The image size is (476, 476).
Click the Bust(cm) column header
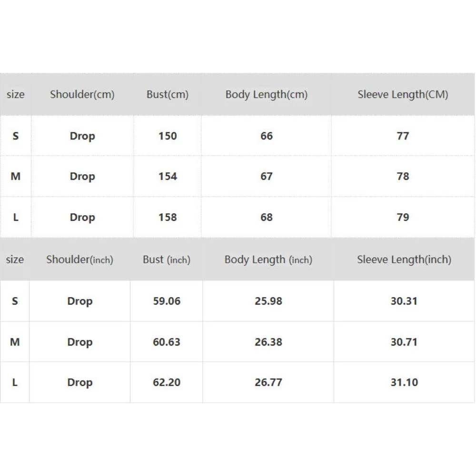[168, 94]
